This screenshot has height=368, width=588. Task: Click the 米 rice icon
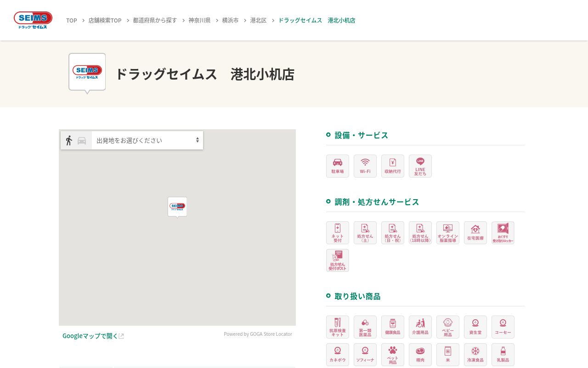click(448, 355)
